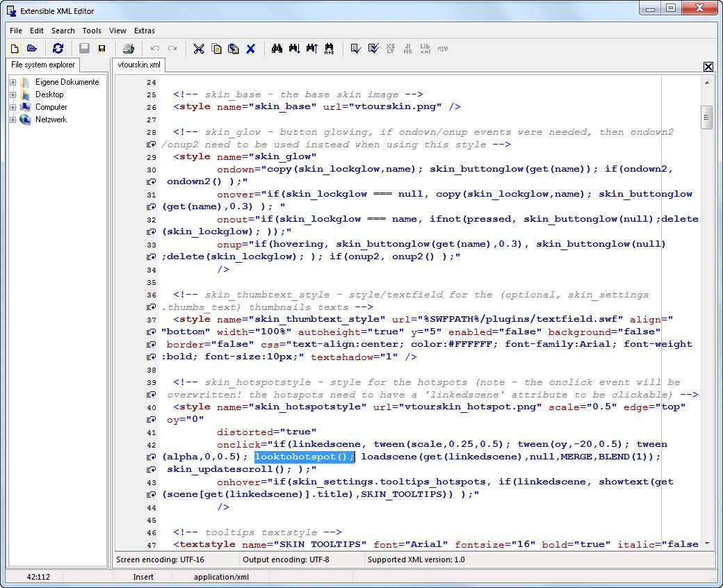The height and width of the screenshot is (588, 723).
Task: Click skin_base style tag on line 26
Action: click(317, 106)
